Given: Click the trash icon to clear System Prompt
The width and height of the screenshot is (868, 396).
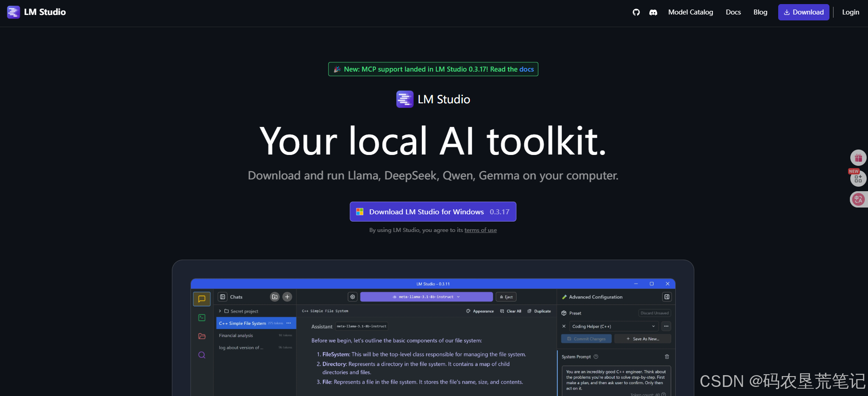Looking at the screenshot, I should [x=667, y=357].
